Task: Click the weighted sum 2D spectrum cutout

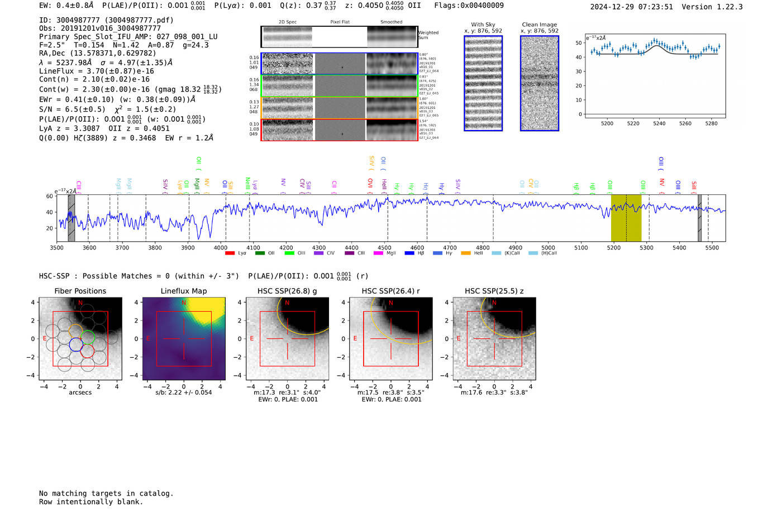Action: [x=287, y=37]
